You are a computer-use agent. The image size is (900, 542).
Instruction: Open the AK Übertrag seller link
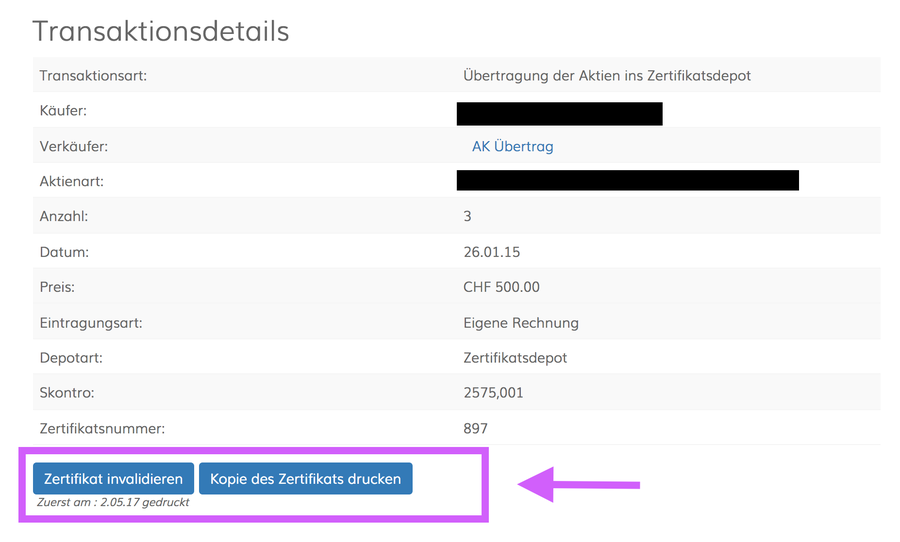coord(513,146)
